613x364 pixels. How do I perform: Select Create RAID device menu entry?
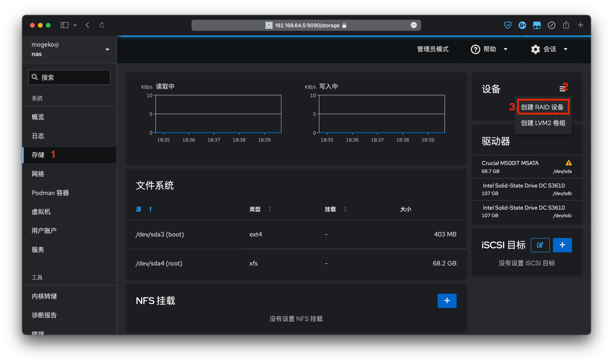(x=542, y=107)
